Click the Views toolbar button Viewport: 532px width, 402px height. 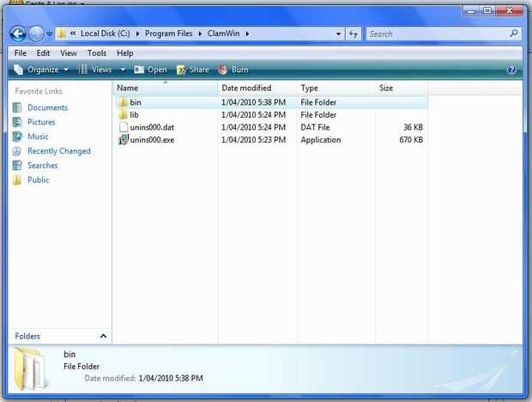coord(95,70)
